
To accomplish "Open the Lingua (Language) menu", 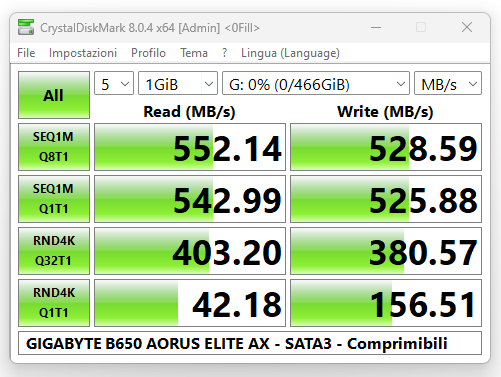I will (290, 53).
